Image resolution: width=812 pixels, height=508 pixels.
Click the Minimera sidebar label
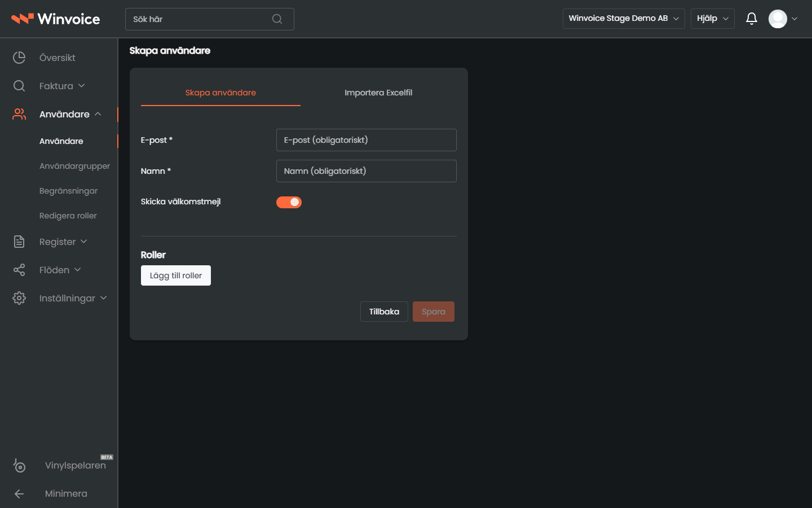(x=66, y=493)
